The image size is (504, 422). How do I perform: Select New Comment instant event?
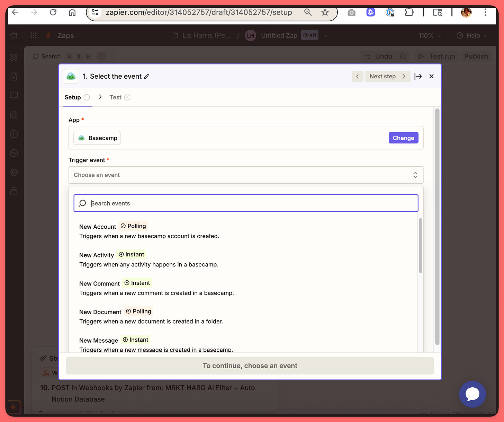coord(245,288)
